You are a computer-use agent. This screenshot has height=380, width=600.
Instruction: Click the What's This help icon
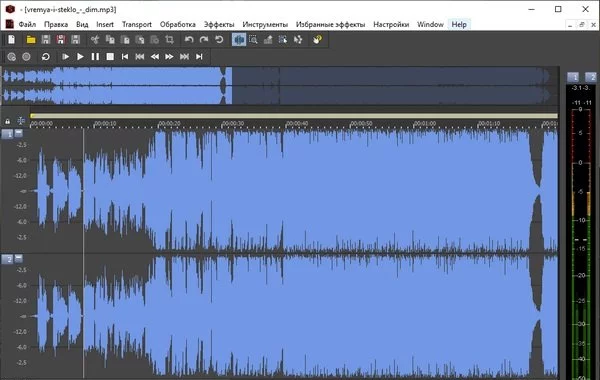click(317, 39)
